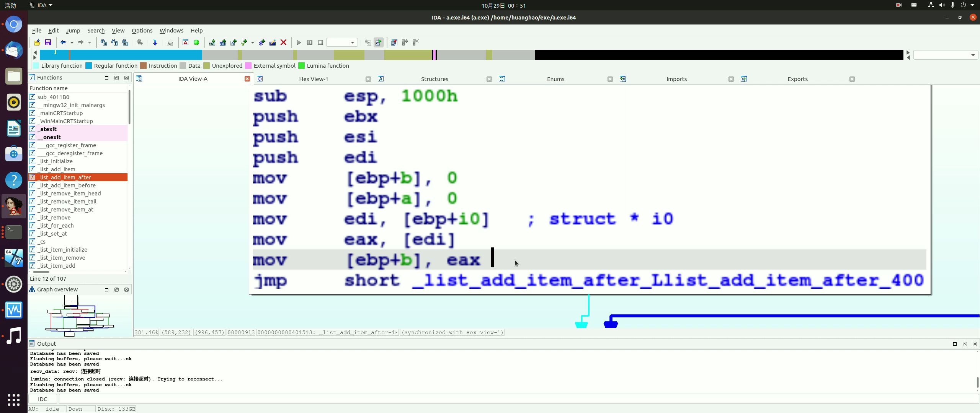Click the IDC language selector button
Image resolution: width=980 pixels, height=413 pixels.
pyautogui.click(x=42, y=399)
